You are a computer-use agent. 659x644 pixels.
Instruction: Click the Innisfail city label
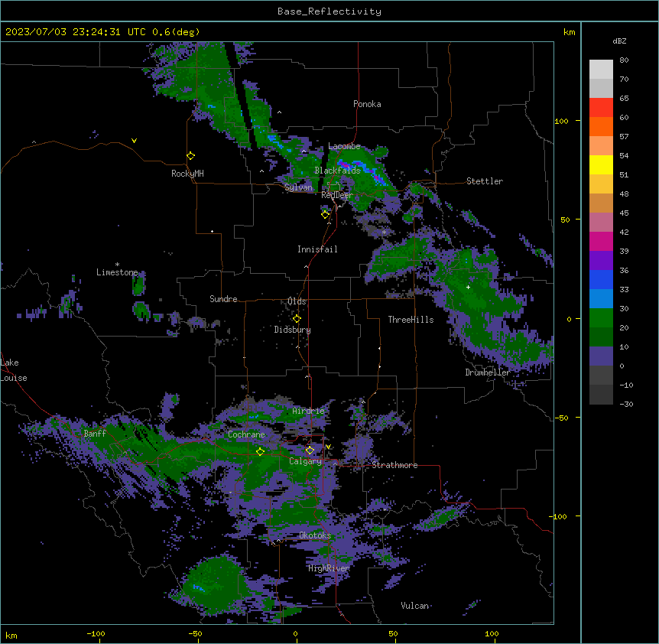click(x=317, y=249)
